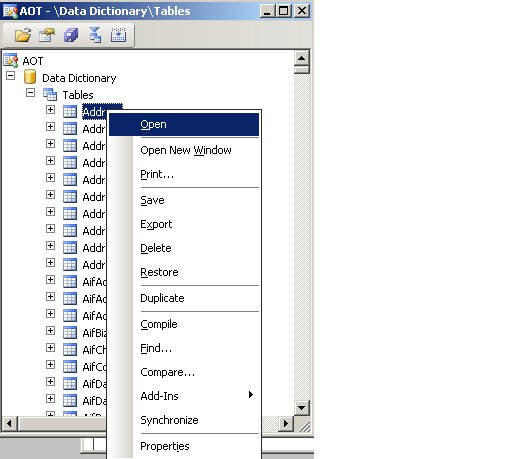This screenshot has width=512, height=459.
Task: Select the AifCo table row
Action: (x=94, y=367)
